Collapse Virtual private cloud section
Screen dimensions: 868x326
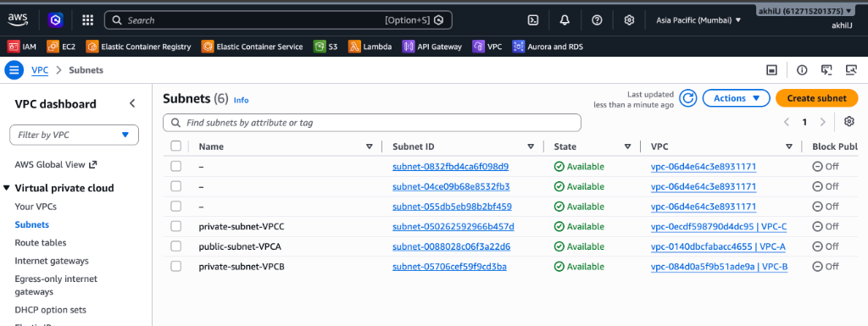[6, 188]
